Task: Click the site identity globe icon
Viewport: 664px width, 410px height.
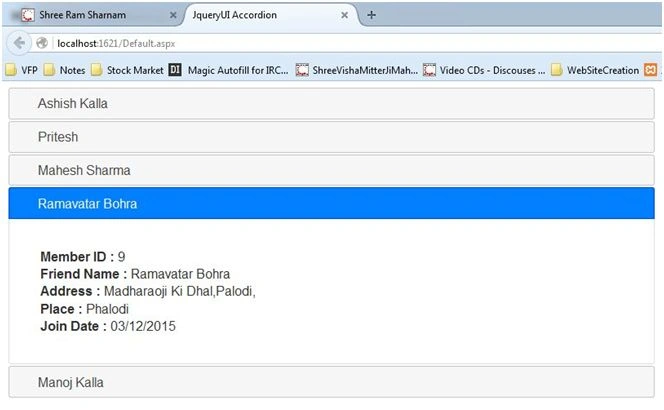Action: point(42,43)
